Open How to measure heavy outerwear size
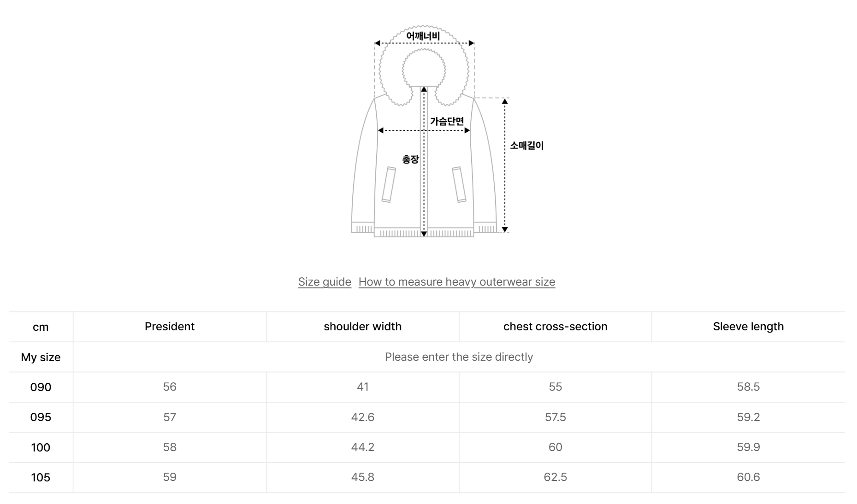Viewport: 857px width, 504px height. [456, 281]
